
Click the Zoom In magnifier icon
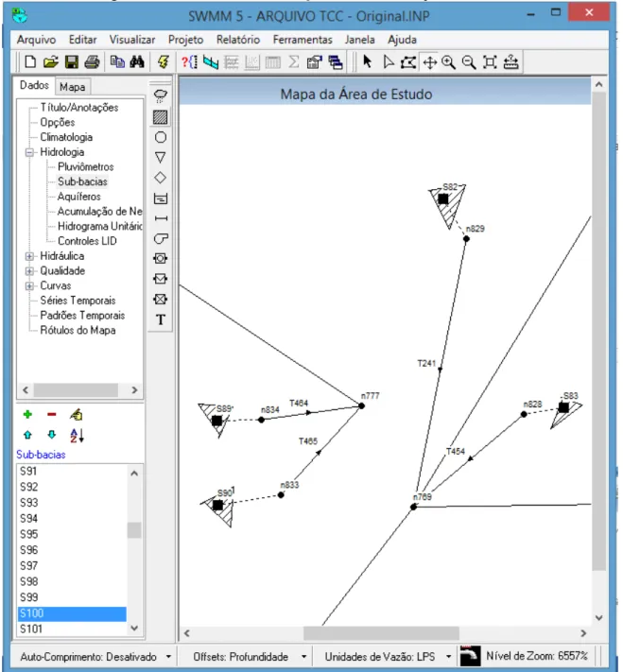[448, 62]
